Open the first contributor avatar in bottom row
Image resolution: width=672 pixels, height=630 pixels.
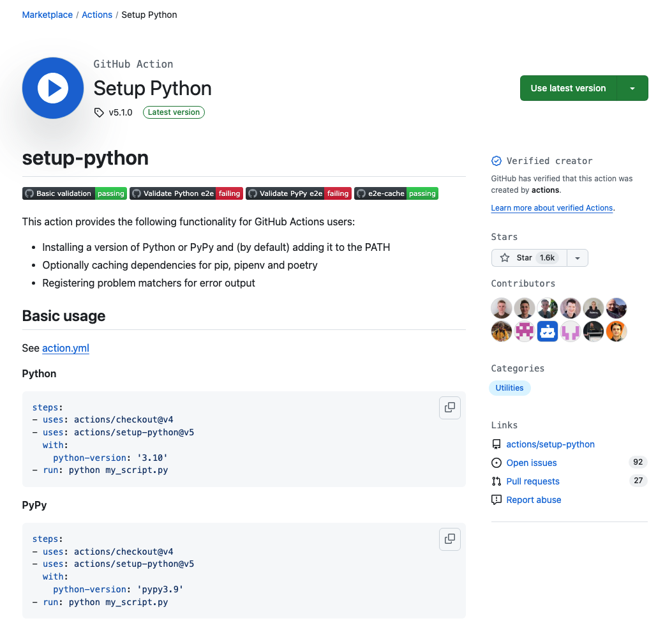[502, 331]
